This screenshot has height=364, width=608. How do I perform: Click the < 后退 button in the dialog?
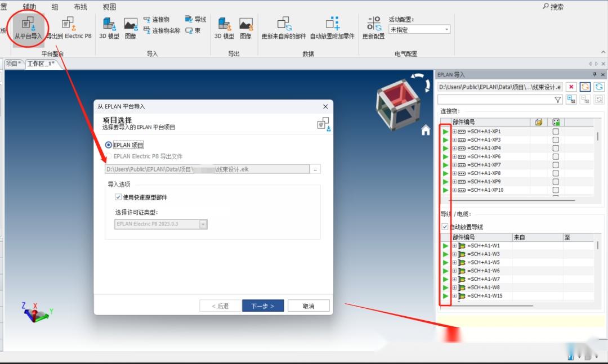[x=220, y=306]
